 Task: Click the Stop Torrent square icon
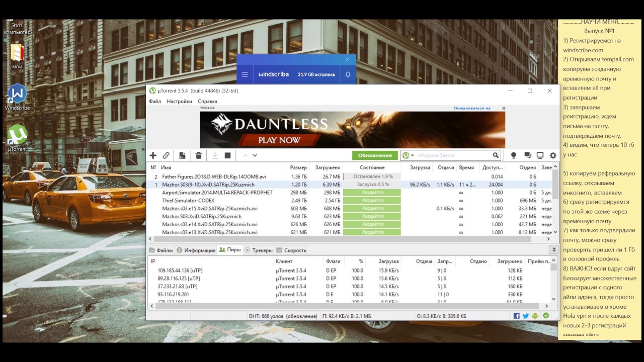[x=227, y=155]
